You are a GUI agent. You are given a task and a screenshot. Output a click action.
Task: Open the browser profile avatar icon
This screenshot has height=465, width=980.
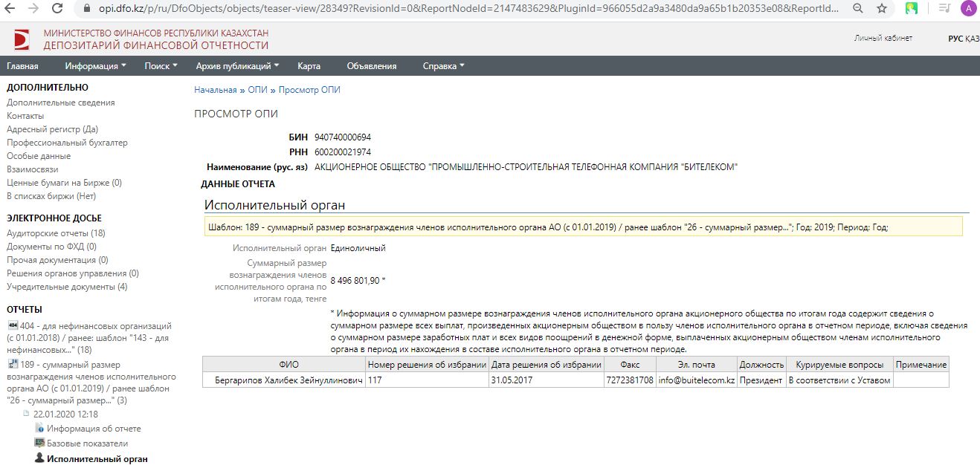[968, 9]
